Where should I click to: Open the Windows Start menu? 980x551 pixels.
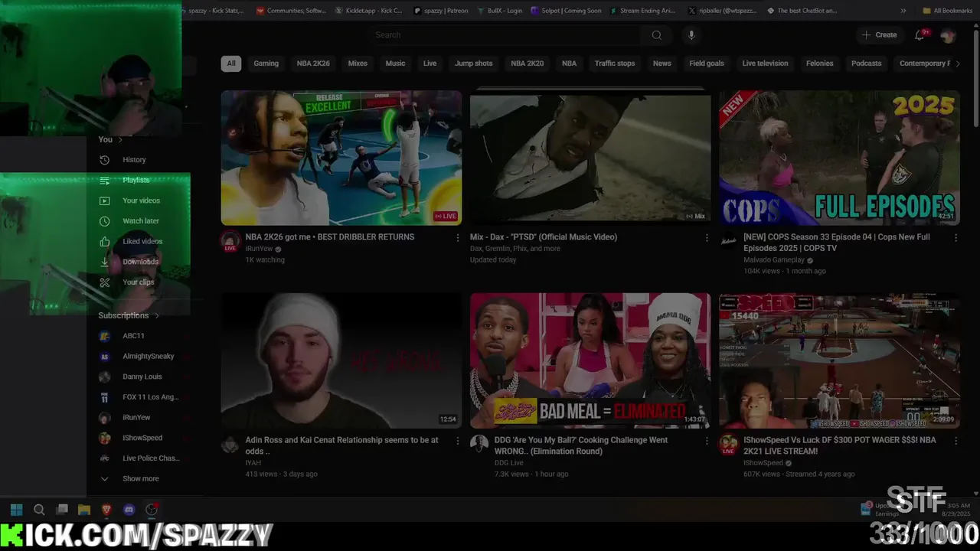coord(16,510)
